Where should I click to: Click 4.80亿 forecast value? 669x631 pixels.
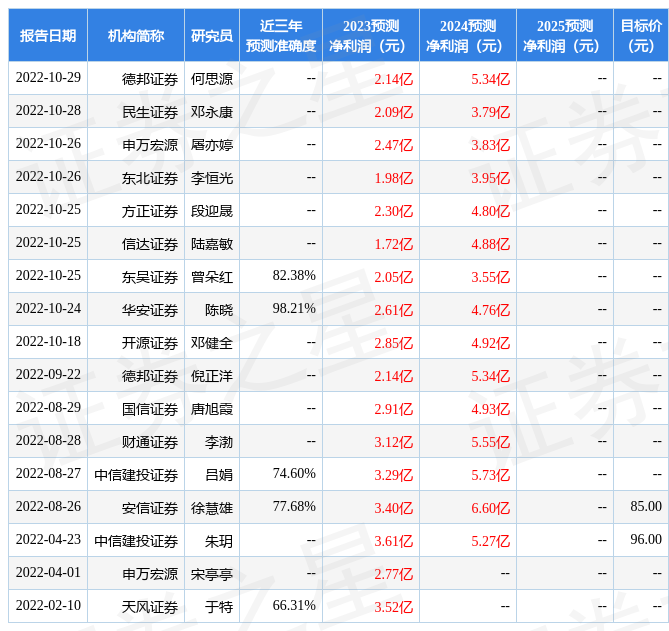[491, 211]
